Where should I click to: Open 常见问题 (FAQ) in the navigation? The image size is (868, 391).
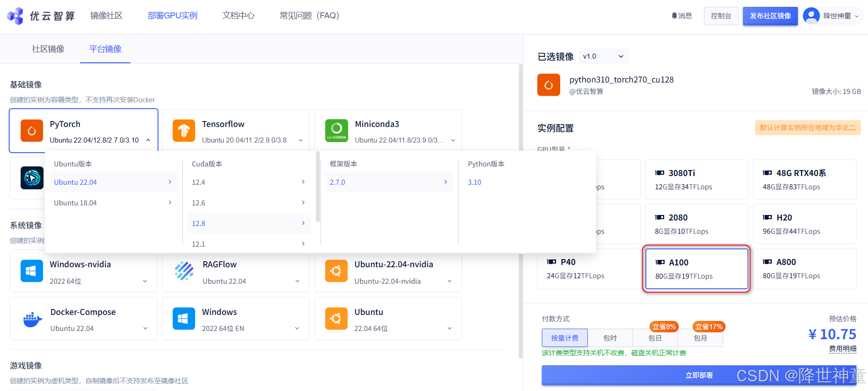pos(310,16)
